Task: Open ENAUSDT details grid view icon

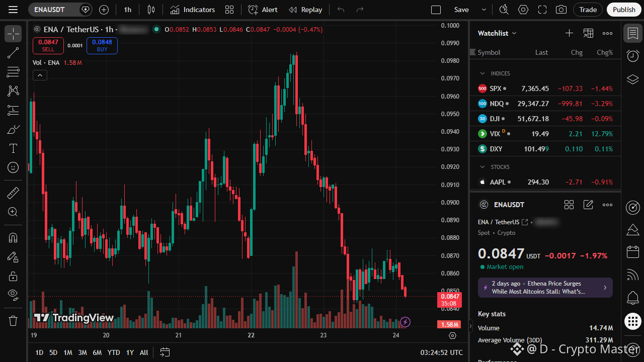Action: [569, 205]
